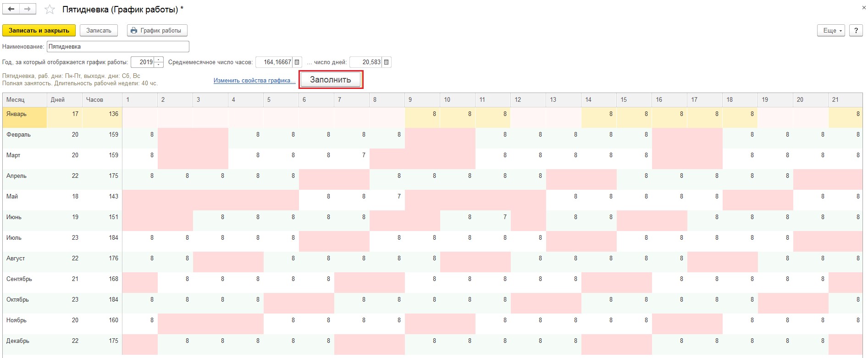Image resolution: width=868 pixels, height=358 pixels.
Task: Select the 'Июнь' month cell
Action: (25, 220)
